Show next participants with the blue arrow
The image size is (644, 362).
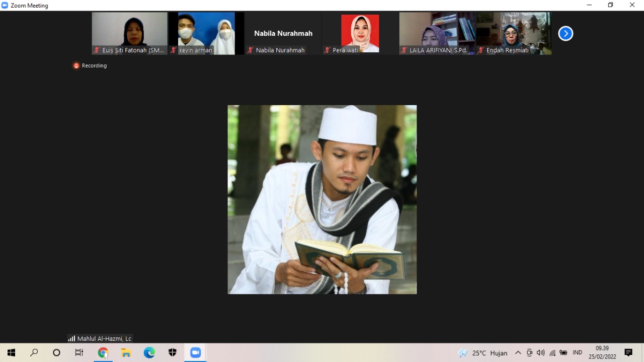[x=566, y=34]
